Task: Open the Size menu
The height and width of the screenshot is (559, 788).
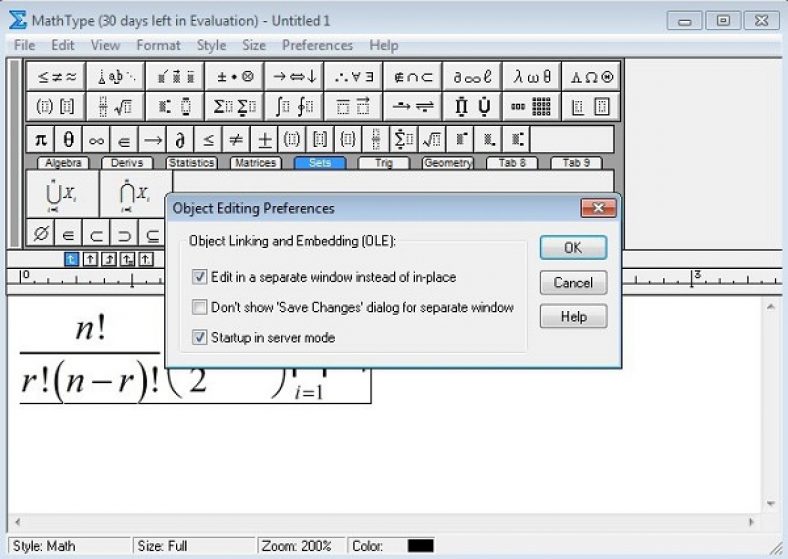Action: 254,45
